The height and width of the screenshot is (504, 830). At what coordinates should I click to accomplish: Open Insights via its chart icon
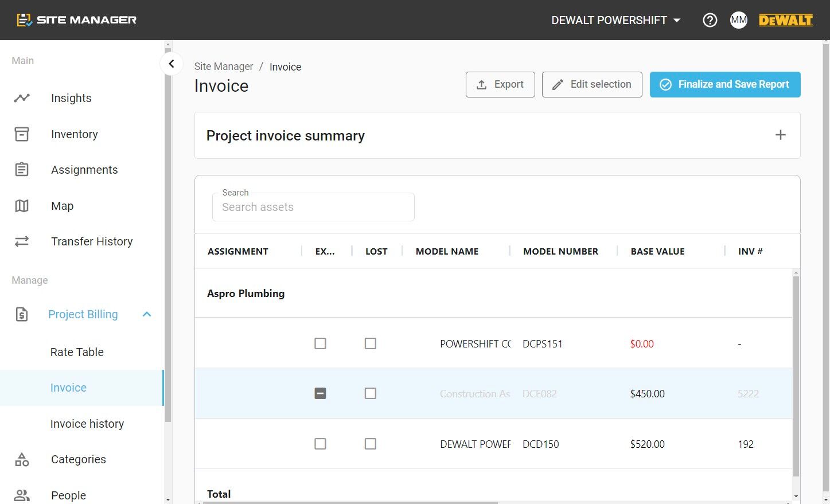pyautogui.click(x=22, y=98)
